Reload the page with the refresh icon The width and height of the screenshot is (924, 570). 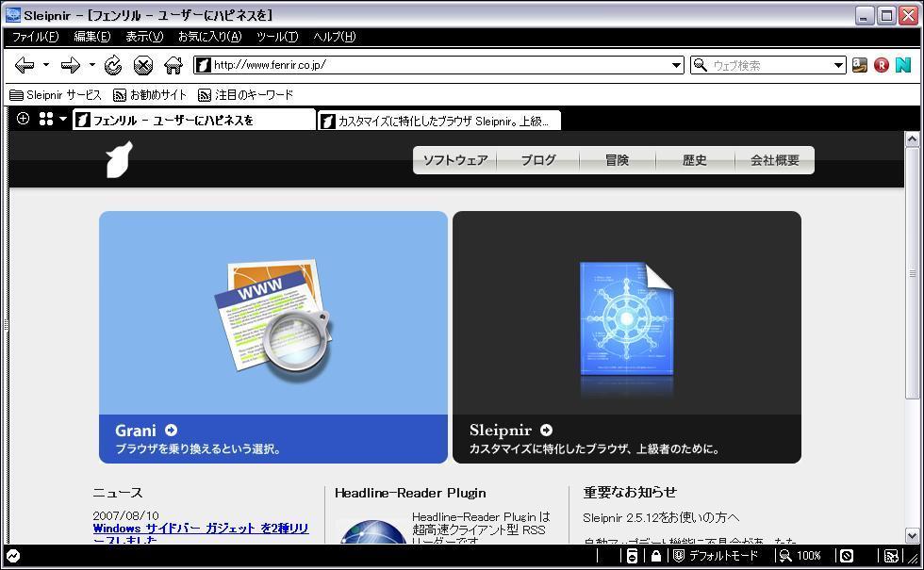pyautogui.click(x=113, y=65)
